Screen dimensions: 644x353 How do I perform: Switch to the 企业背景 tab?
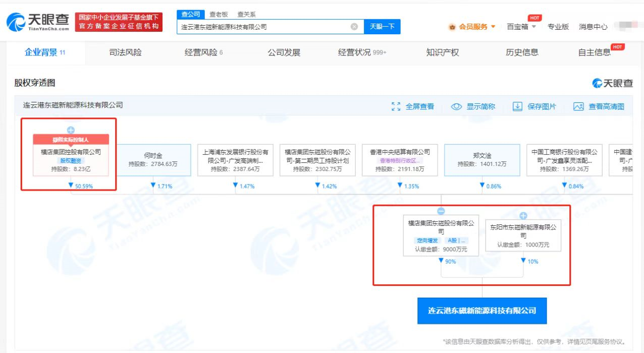click(x=45, y=52)
